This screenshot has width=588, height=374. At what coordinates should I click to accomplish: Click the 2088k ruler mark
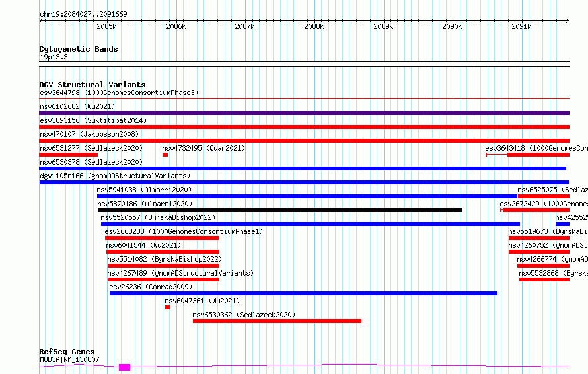pos(314,26)
